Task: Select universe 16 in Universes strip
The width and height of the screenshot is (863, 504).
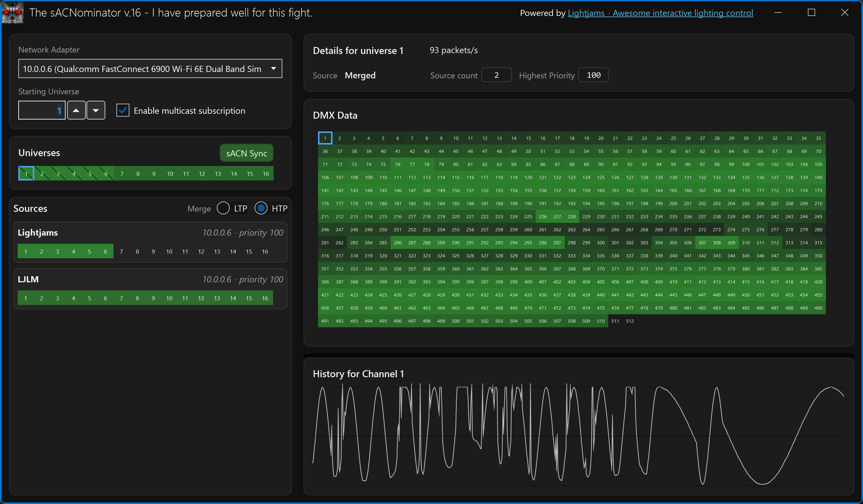Action: [266, 174]
